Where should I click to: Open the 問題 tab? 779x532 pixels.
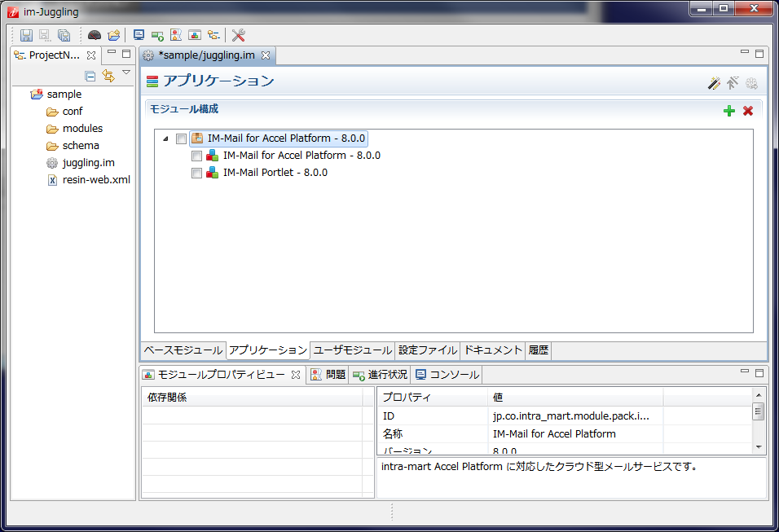click(x=328, y=375)
